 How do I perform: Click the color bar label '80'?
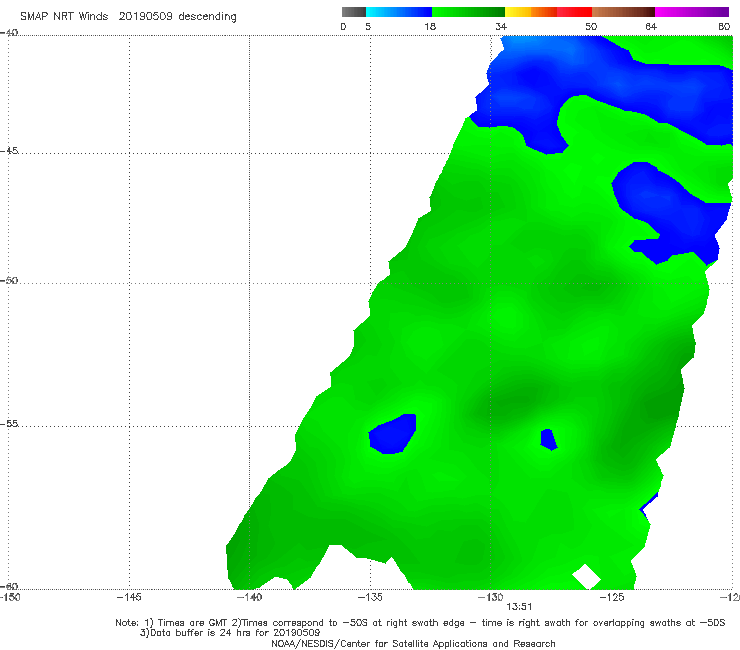coord(724,27)
